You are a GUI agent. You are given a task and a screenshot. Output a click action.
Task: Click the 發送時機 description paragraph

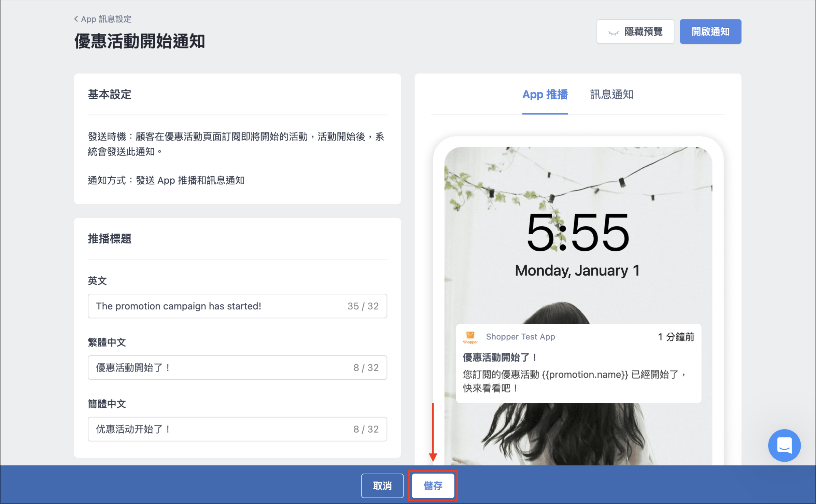click(x=236, y=144)
